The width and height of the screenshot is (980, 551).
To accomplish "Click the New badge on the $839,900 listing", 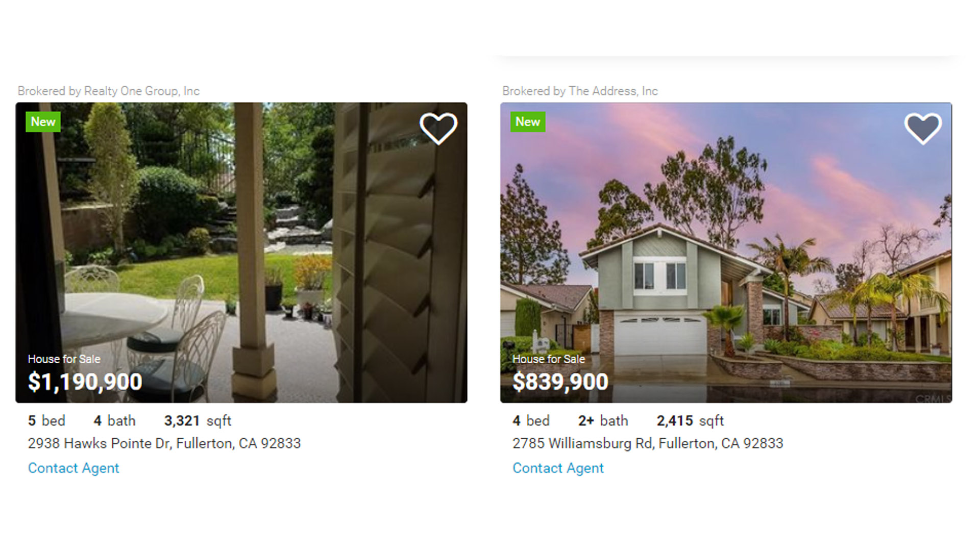I will (x=528, y=122).
